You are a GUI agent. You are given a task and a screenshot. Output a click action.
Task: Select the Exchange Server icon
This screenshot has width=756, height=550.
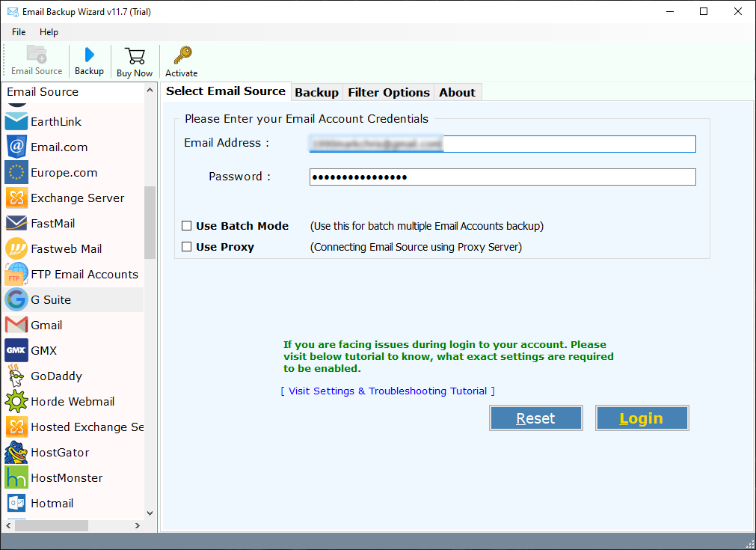pos(16,198)
